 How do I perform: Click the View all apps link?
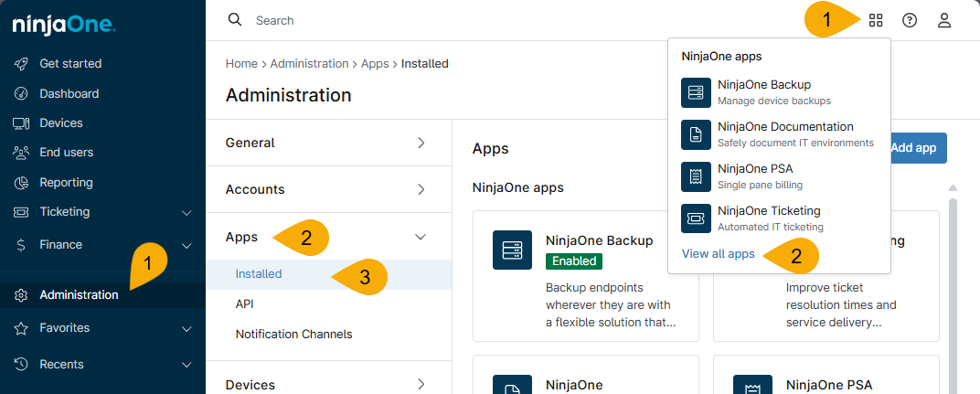(x=719, y=253)
